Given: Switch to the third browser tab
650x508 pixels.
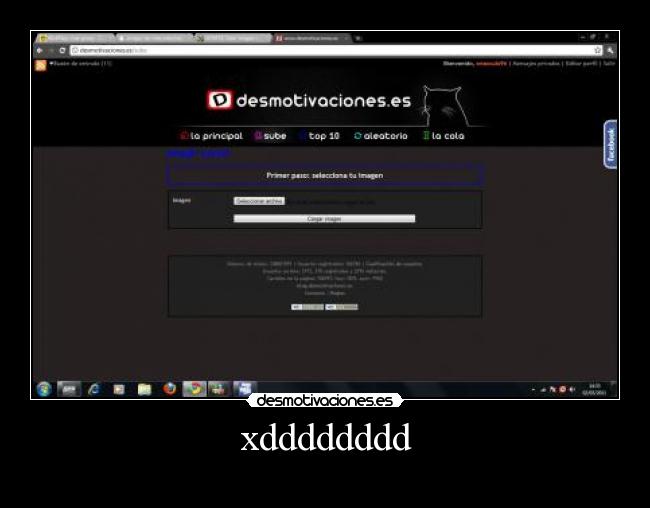Looking at the screenshot, I should tap(233, 38).
